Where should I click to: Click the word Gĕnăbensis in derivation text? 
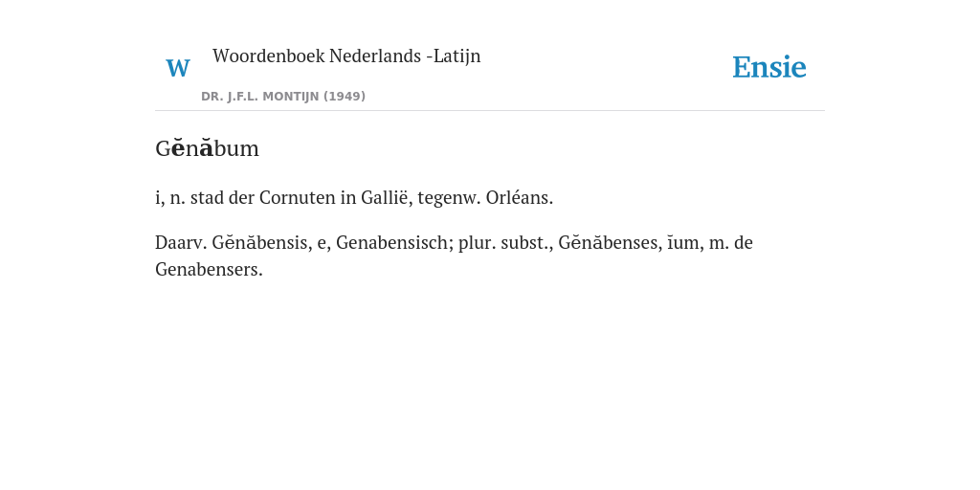coord(261,242)
